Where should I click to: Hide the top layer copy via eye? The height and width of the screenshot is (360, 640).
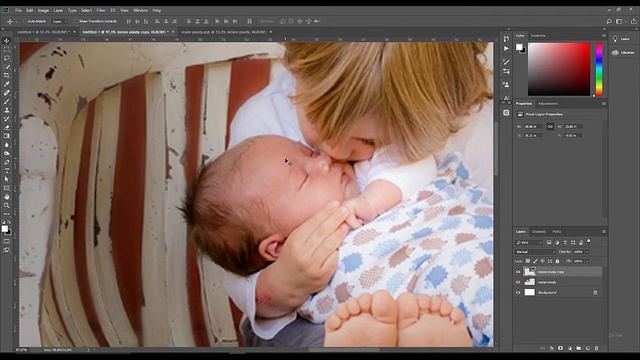point(518,272)
